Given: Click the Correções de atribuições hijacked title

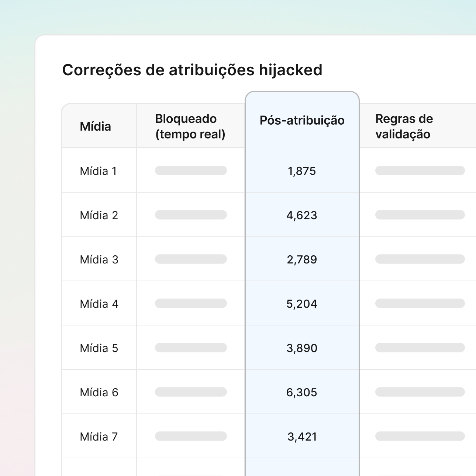Looking at the screenshot, I should pyautogui.click(x=192, y=70).
